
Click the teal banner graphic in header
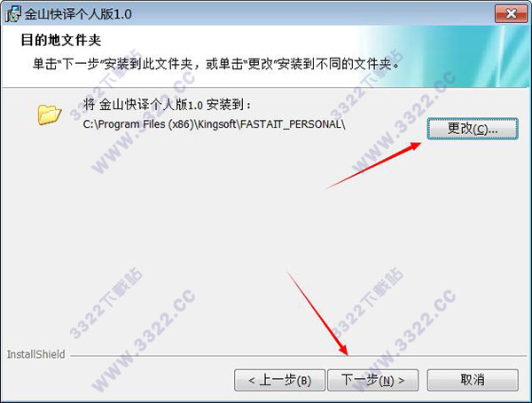coord(444,56)
